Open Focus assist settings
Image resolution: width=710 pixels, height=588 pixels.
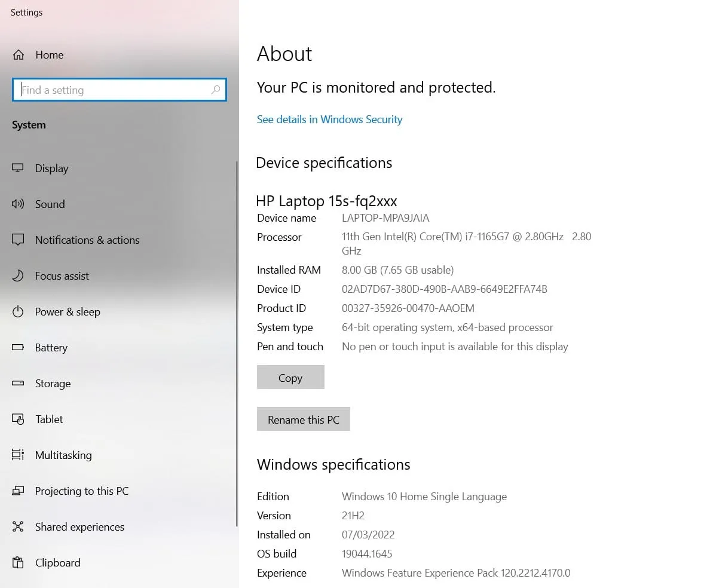pyautogui.click(x=62, y=275)
